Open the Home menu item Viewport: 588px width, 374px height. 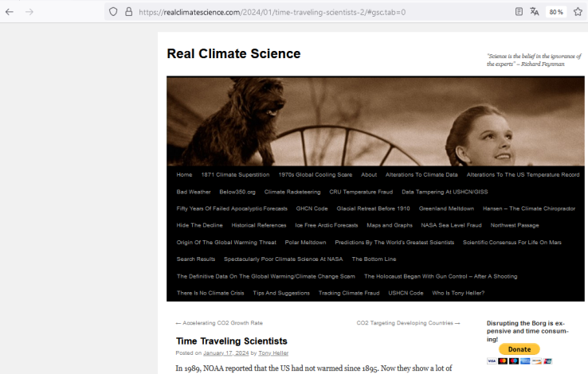click(184, 175)
